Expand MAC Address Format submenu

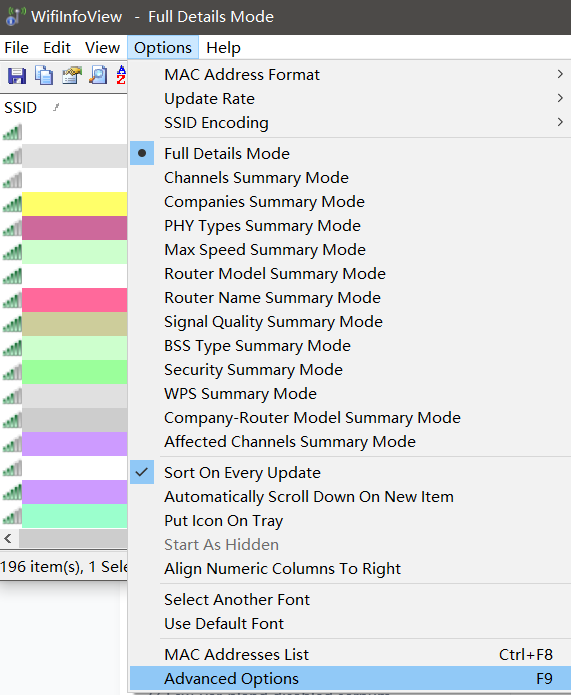pos(350,74)
